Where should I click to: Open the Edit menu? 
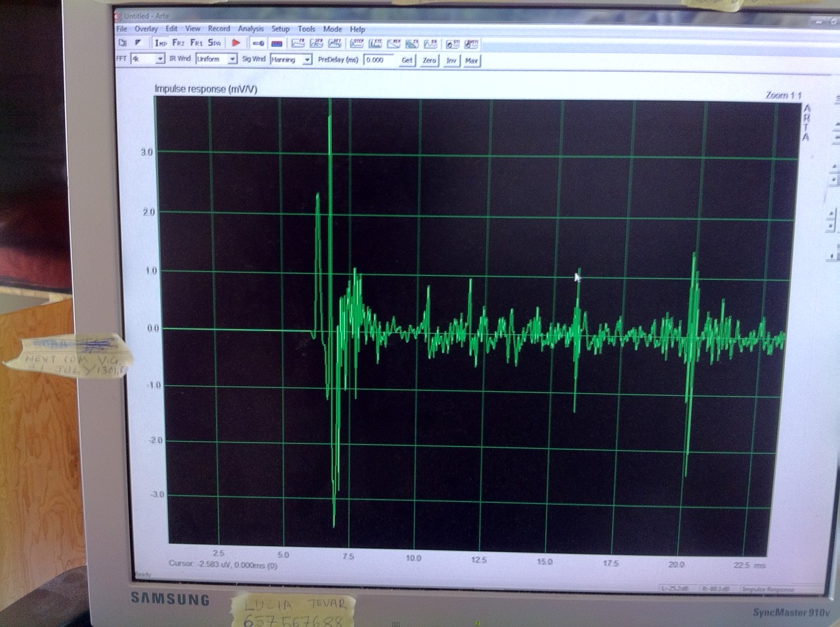click(x=171, y=28)
